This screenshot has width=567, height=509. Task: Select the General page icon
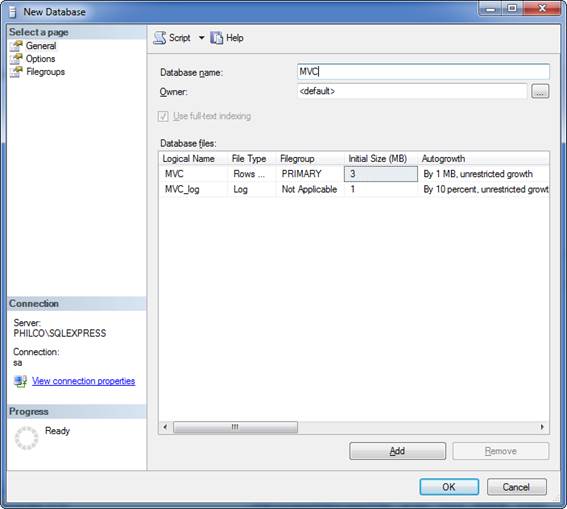pyautogui.click(x=16, y=46)
